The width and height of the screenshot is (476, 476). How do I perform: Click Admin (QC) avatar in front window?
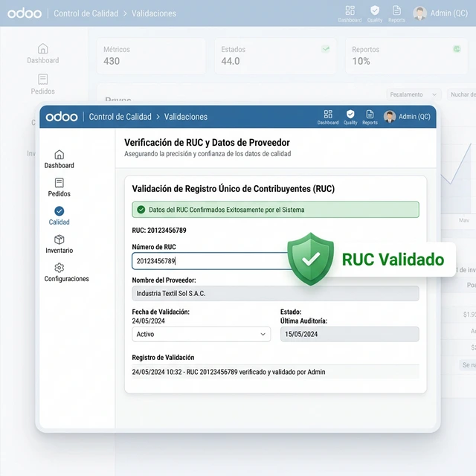pyautogui.click(x=390, y=116)
